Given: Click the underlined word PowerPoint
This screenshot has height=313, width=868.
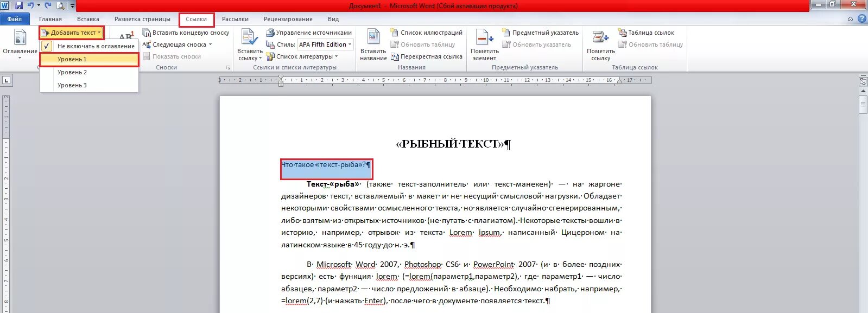Looking at the screenshot, I should [493, 264].
